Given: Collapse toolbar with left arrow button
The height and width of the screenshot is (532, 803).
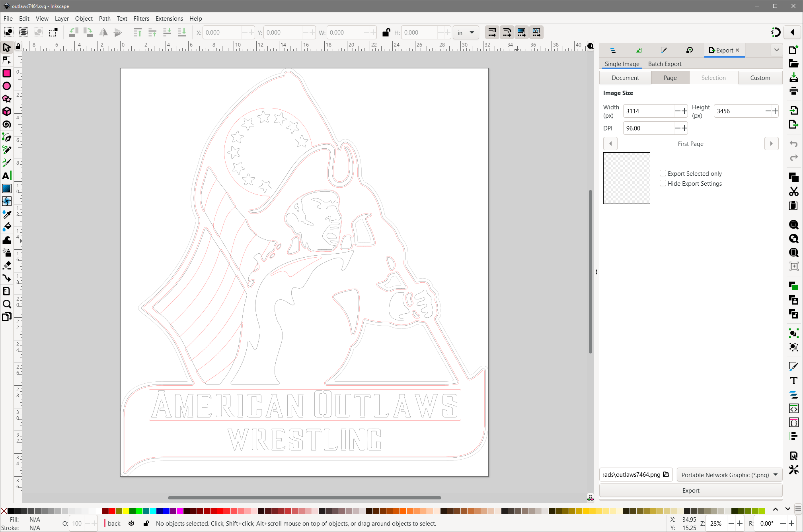Looking at the screenshot, I should [x=793, y=32].
